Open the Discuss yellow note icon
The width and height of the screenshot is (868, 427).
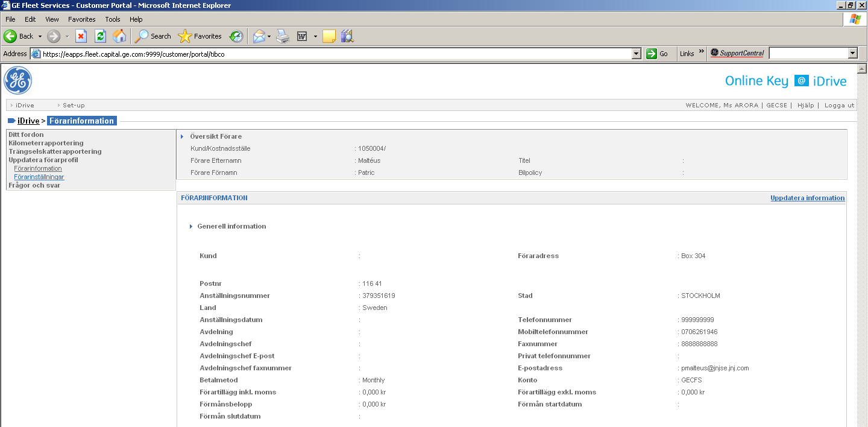coord(329,36)
